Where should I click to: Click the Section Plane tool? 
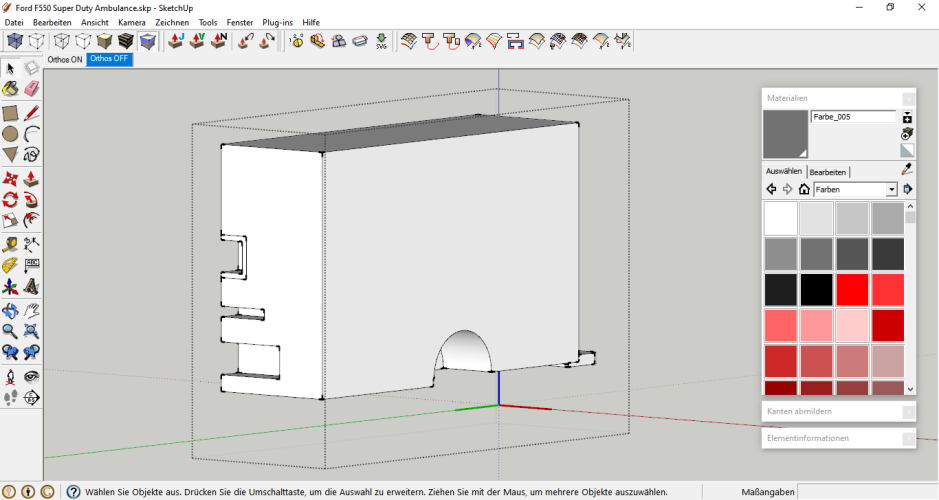click(32, 397)
